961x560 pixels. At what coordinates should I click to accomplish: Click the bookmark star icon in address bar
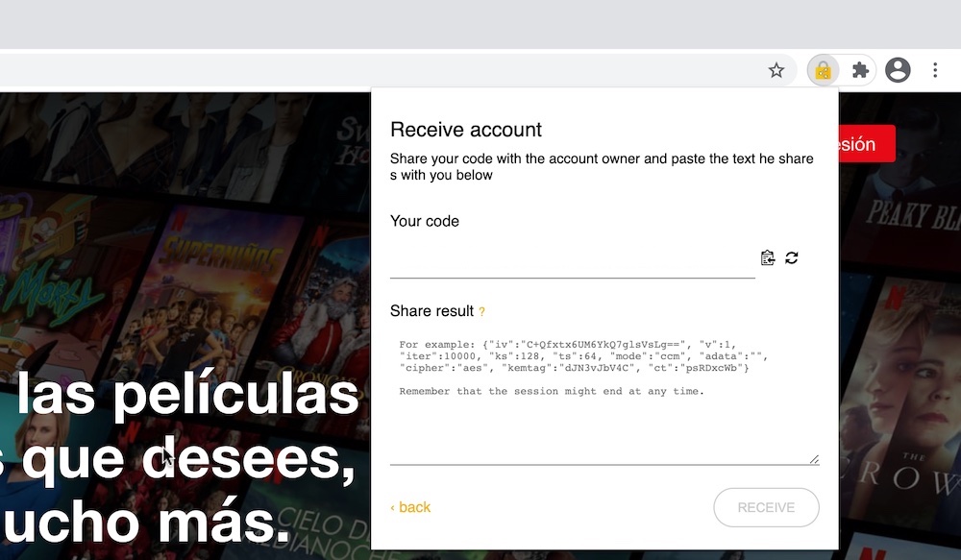click(x=776, y=70)
